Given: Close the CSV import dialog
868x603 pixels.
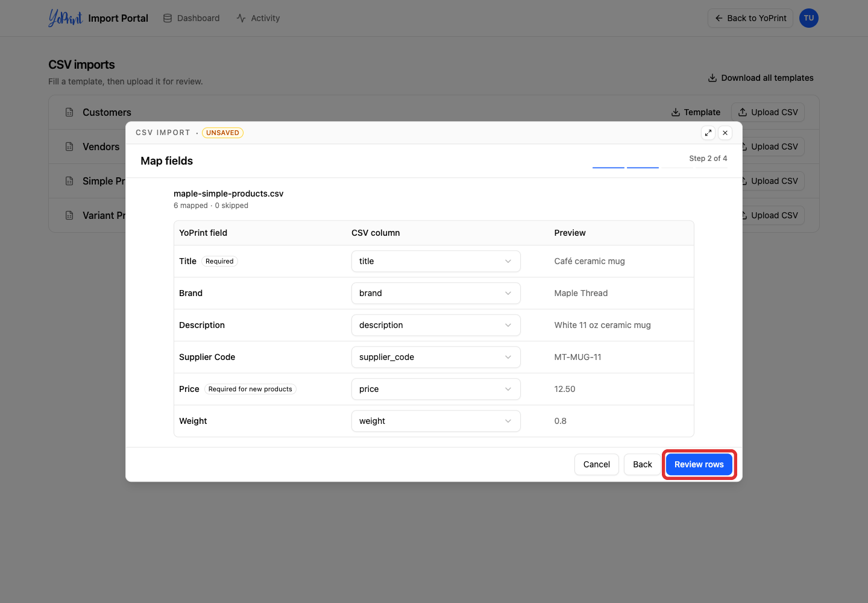Looking at the screenshot, I should point(725,133).
